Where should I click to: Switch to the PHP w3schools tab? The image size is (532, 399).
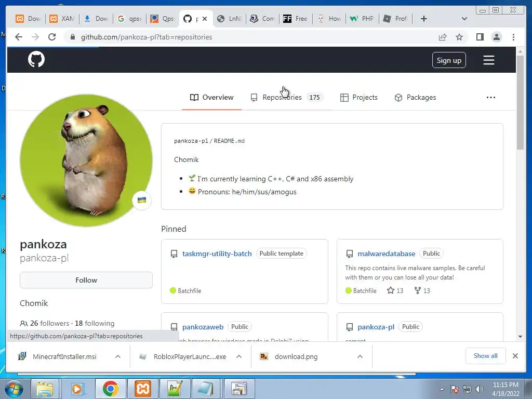tap(362, 19)
